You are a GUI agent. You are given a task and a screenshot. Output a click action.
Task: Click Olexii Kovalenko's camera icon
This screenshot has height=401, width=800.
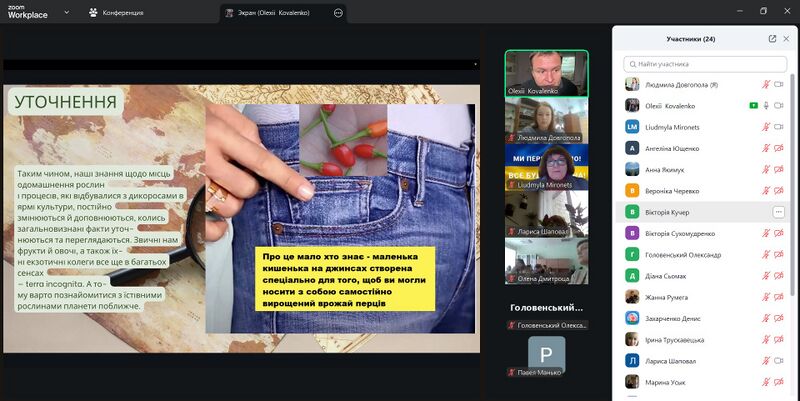pos(779,106)
